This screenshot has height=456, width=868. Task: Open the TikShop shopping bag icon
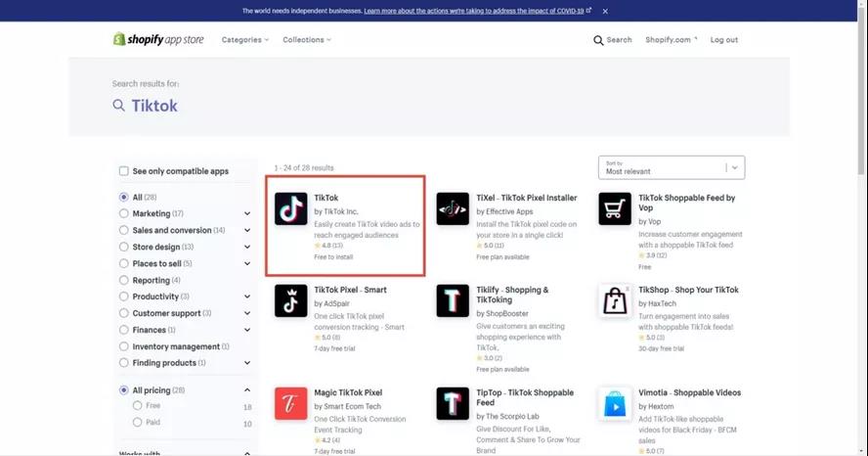click(x=615, y=300)
